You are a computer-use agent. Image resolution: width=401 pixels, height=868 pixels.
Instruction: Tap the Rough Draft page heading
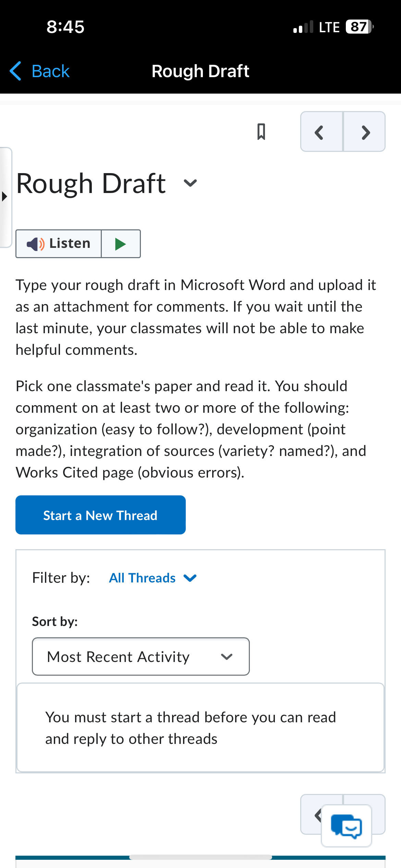tap(91, 184)
